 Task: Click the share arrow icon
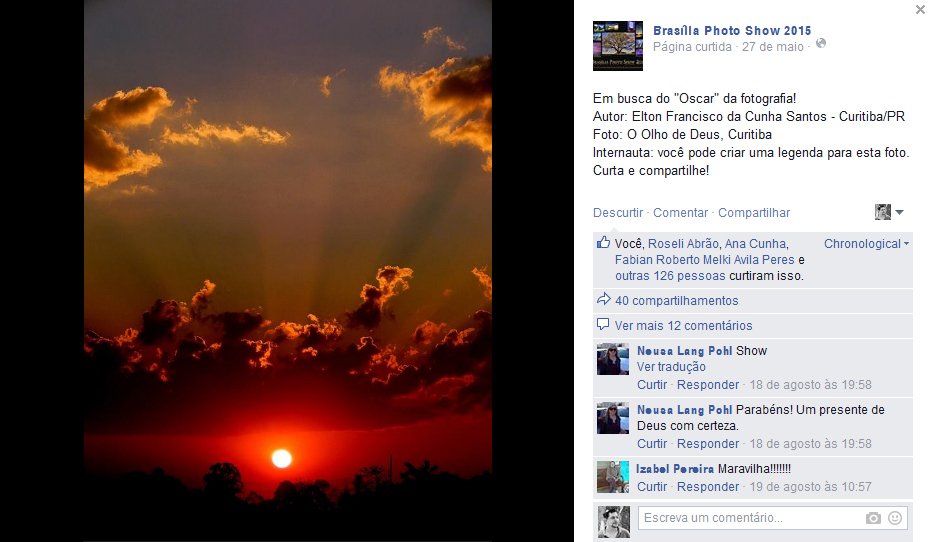pyautogui.click(x=603, y=299)
